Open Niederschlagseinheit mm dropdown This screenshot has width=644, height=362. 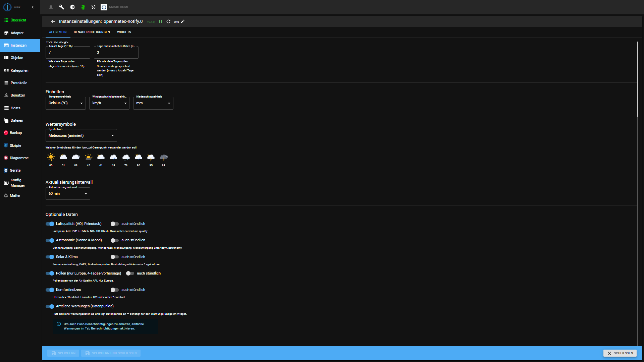[x=153, y=103]
